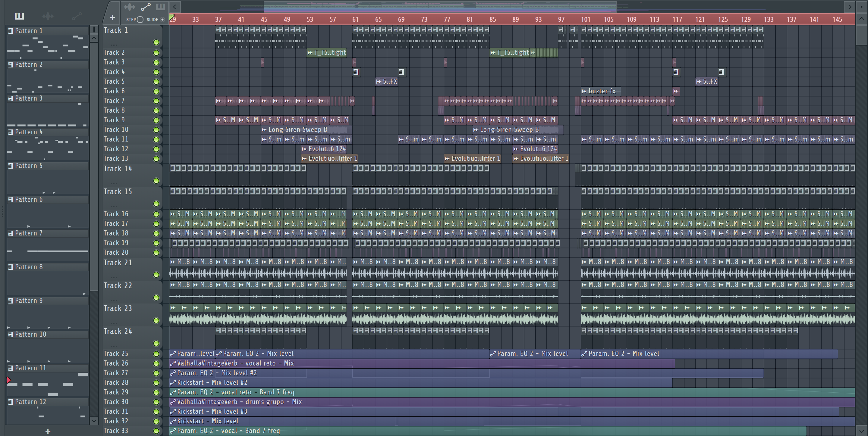Viewport: 868px width, 436px height.
Task: Select the Track 30 header
Action: tap(132, 402)
